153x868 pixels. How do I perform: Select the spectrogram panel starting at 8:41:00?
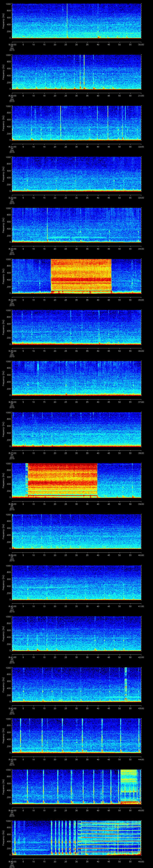pos(77,633)
